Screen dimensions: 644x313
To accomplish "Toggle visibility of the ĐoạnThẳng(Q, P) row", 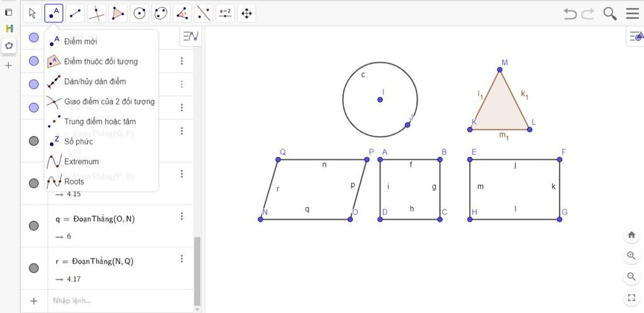I will pyautogui.click(x=34, y=141).
